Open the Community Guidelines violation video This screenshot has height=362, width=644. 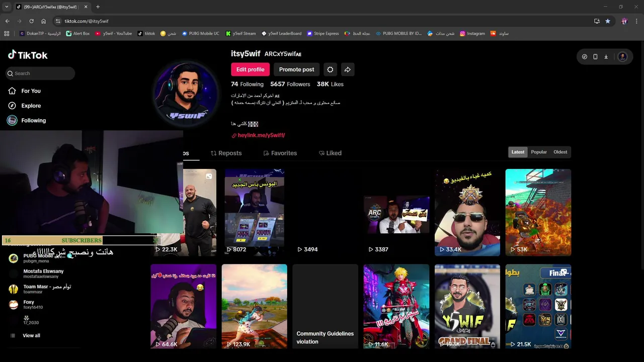pyautogui.click(x=325, y=306)
